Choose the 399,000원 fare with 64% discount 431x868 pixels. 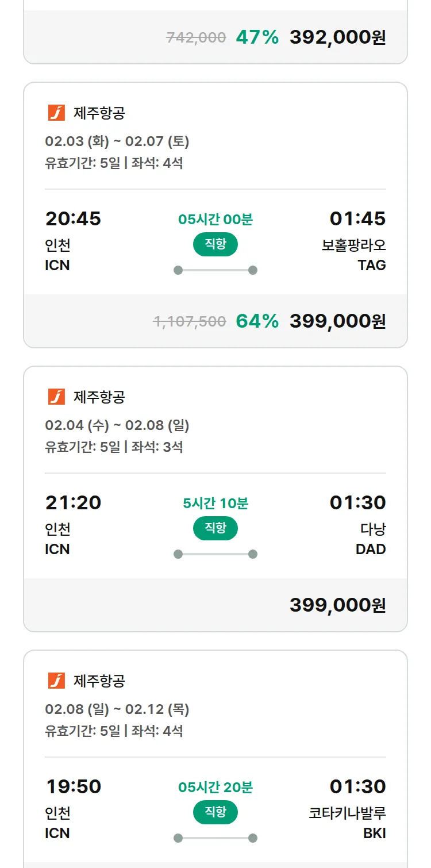click(337, 321)
